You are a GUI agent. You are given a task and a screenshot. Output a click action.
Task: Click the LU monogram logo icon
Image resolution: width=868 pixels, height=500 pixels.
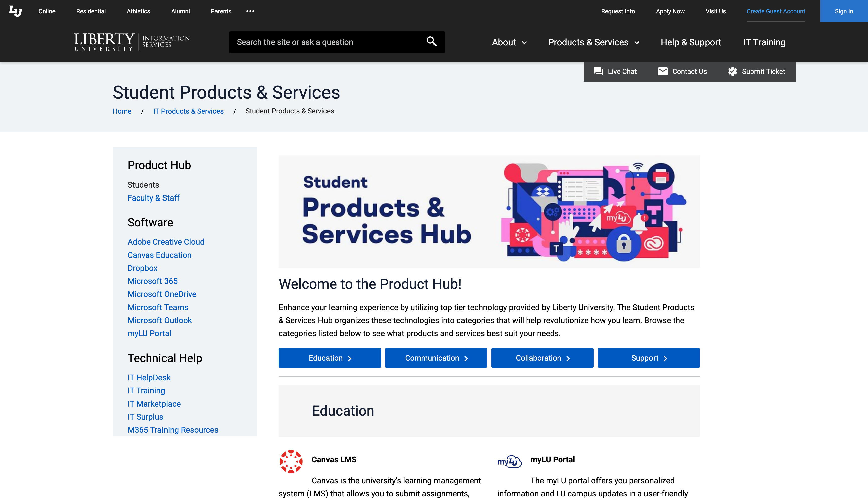point(15,11)
